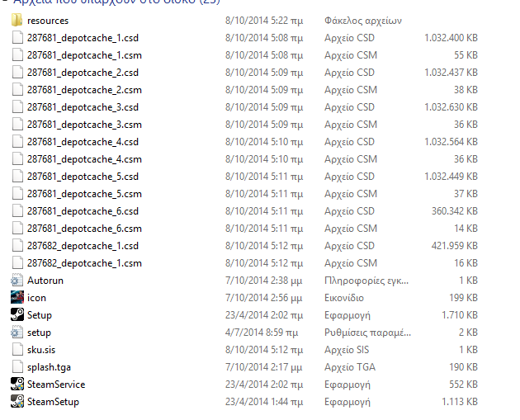Select the splash.tga file name
This screenshot has height=420, width=520.
(49, 367)
